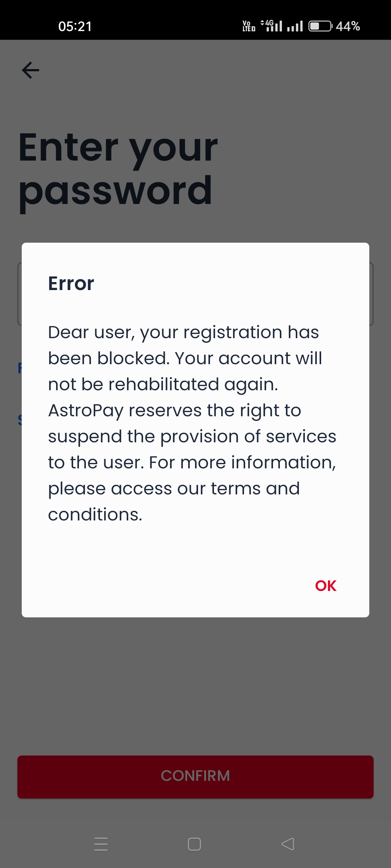Tap the second SIM signal bars icon
Screen dimensions: 391x868
coord(295,26)
